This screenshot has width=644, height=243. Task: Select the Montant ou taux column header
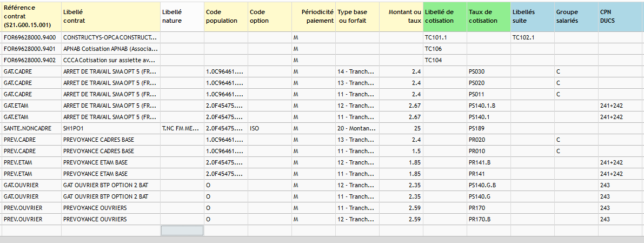click(x=401, y=17)
